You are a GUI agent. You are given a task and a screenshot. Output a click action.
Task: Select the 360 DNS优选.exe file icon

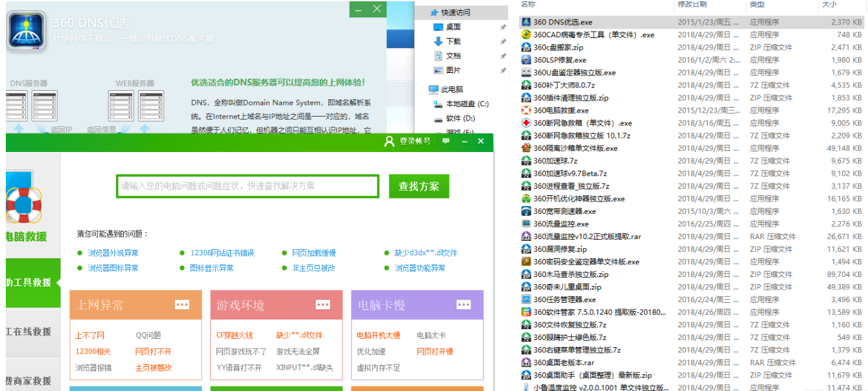click(526, 22)
